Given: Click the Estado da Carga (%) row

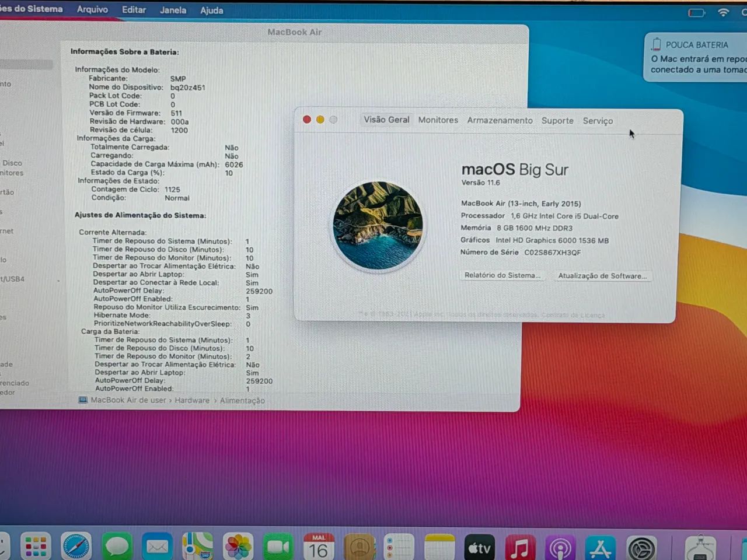Looking at the screenshot, I should pos(162,173).
